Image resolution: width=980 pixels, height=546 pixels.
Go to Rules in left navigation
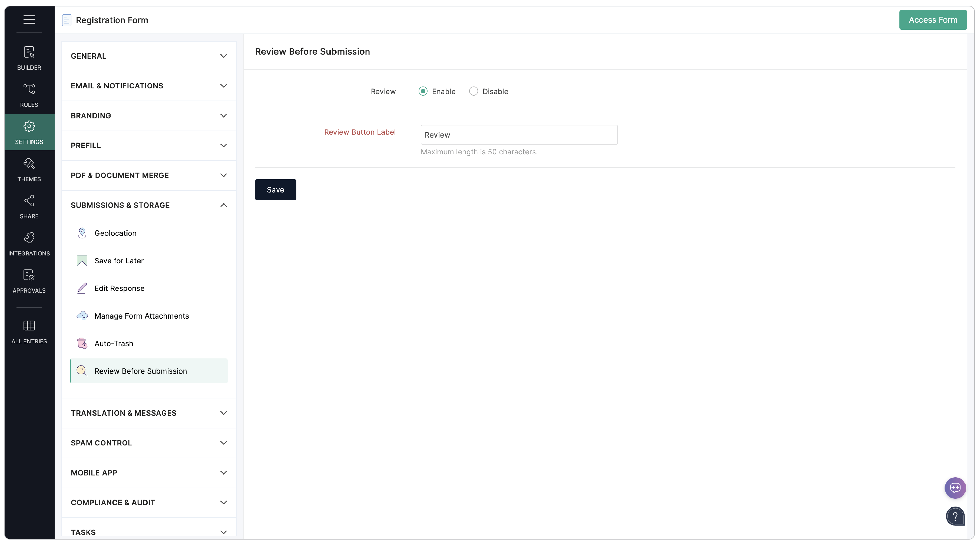[29, 95]
